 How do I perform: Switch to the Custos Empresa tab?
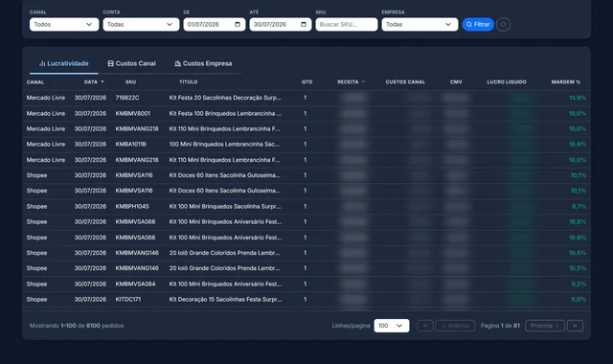pos(203,63)
